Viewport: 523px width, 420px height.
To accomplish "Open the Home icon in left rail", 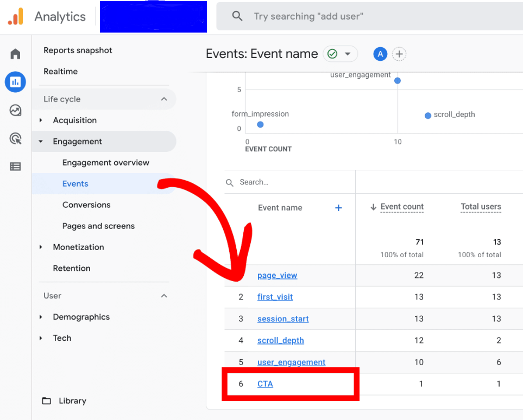I will pos(15,54).
